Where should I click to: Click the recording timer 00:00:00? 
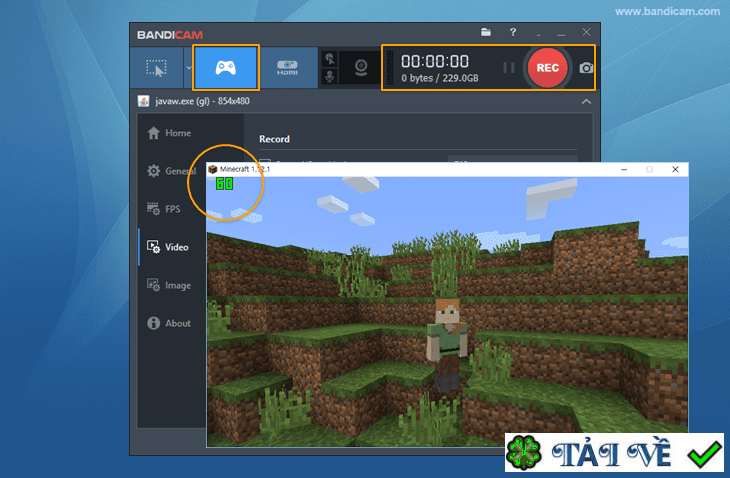pos(435,61)
